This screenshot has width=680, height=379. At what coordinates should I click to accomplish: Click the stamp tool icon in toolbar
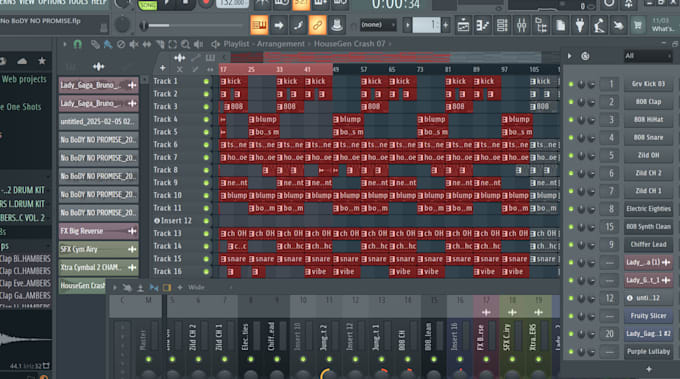click(337, 25)
